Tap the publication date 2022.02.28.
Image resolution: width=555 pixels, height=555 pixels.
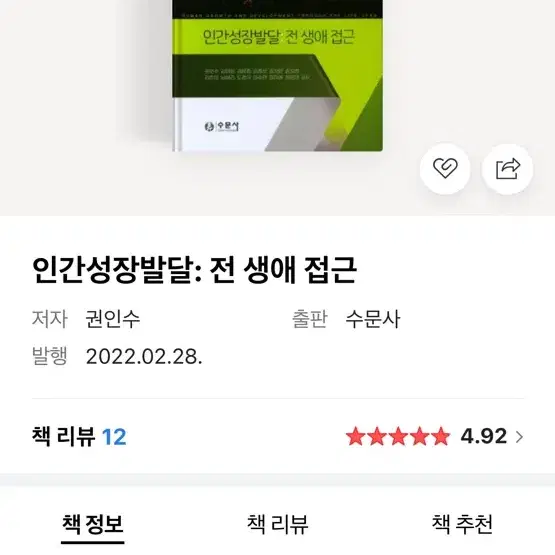(x=144, y=356)
